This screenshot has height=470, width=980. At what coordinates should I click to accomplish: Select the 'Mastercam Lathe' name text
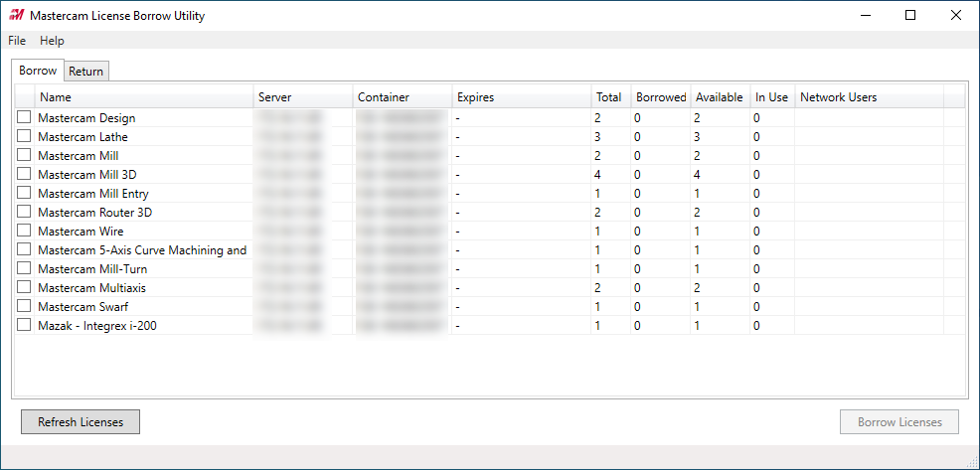82,136
